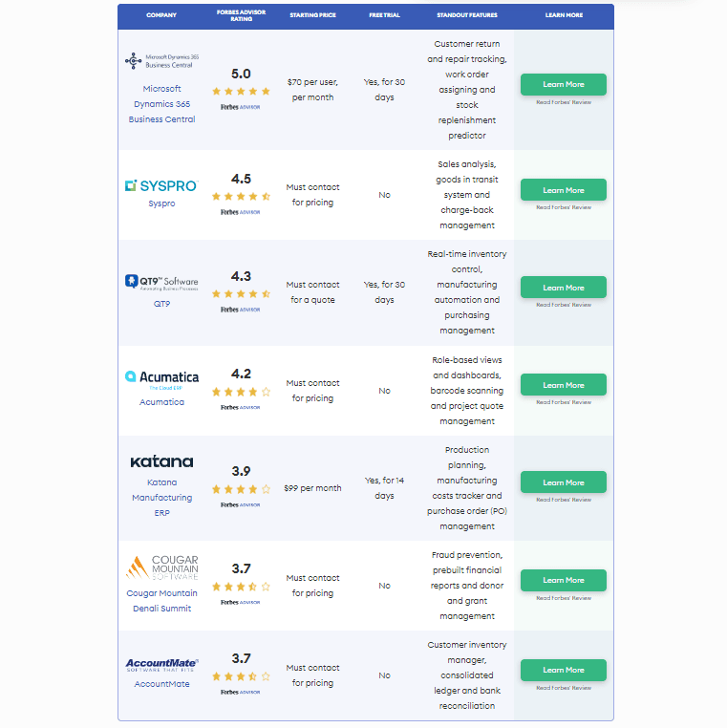Follow the Cougar Mountain Denali Summit link
The image size is (727, 728).
[161, 601]
